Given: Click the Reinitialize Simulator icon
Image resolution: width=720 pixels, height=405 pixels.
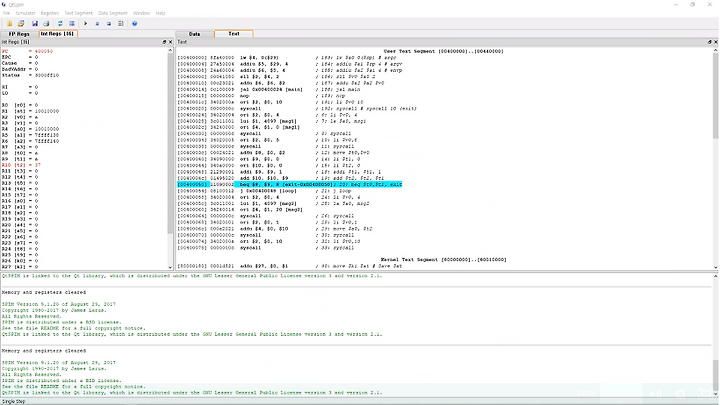Looking at the screenshot, I should 72,23.
